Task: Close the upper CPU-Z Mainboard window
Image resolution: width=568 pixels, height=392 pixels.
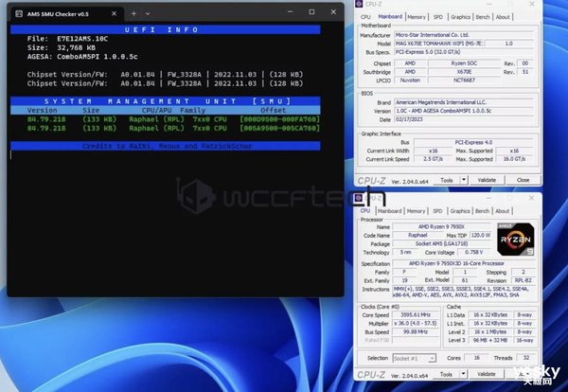Action: tap(532, 4)
